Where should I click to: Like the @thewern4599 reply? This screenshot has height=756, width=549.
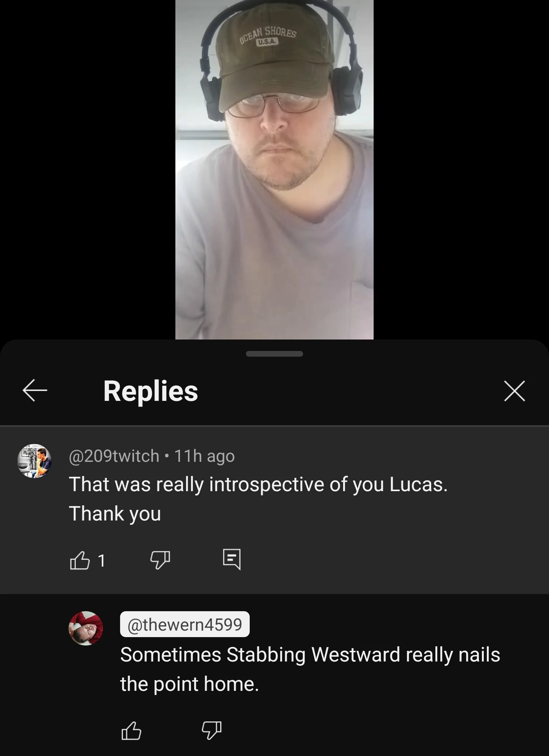pos(131,730)
